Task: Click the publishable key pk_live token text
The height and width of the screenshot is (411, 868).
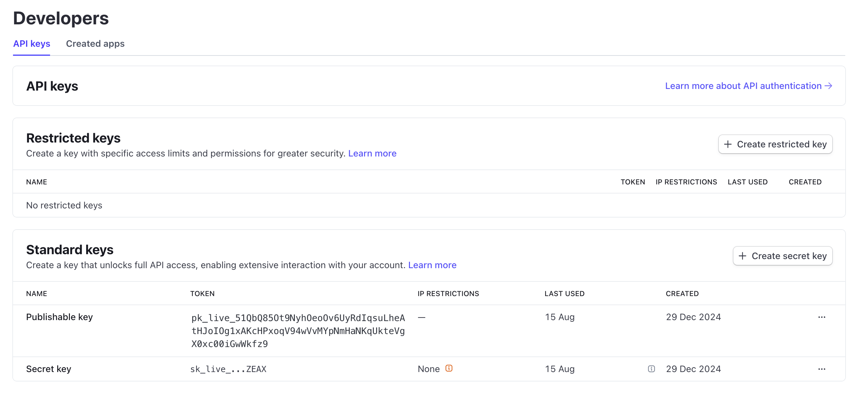Action: coord(298,330)
